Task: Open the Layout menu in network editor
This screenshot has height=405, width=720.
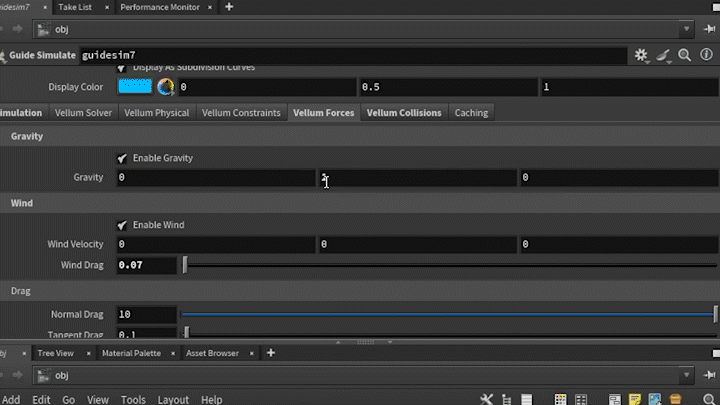Action: 173,399
